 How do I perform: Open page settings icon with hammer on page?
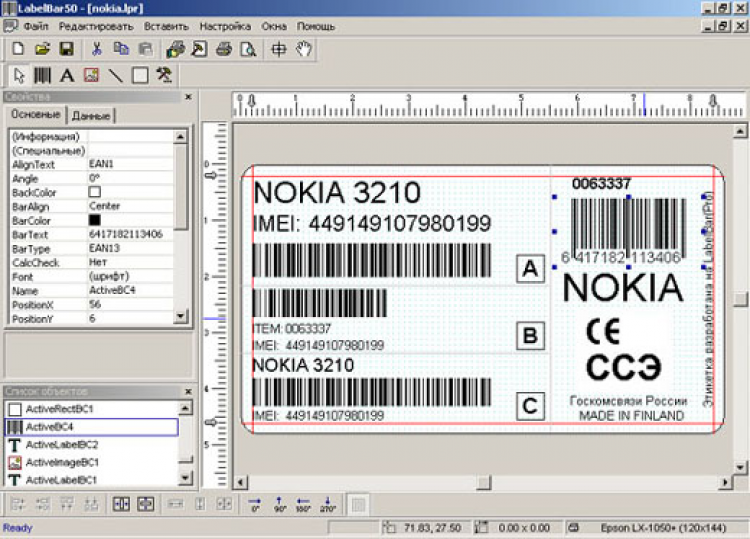(x=199, y=49)
